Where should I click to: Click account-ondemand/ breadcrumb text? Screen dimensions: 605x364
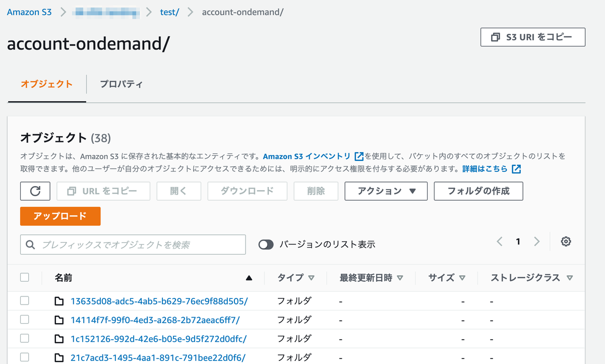pos(243,12)
